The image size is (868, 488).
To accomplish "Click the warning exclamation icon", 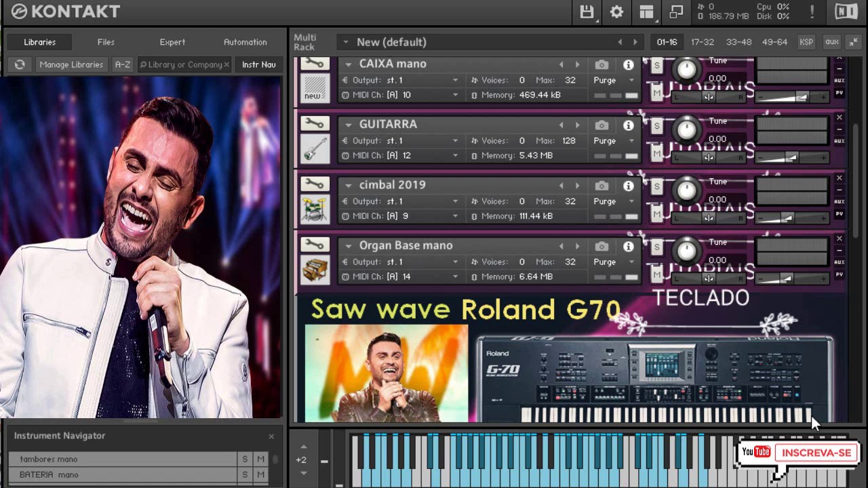I will pos(812,12).
